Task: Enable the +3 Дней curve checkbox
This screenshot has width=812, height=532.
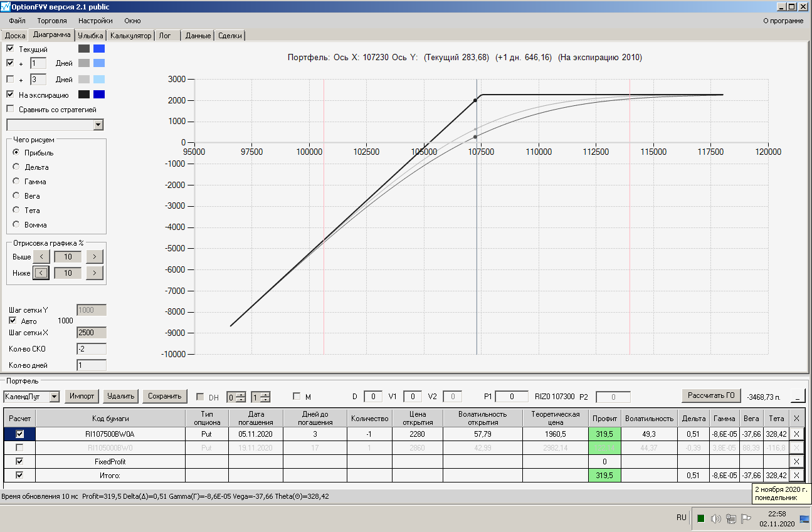Action: (10, 80)
